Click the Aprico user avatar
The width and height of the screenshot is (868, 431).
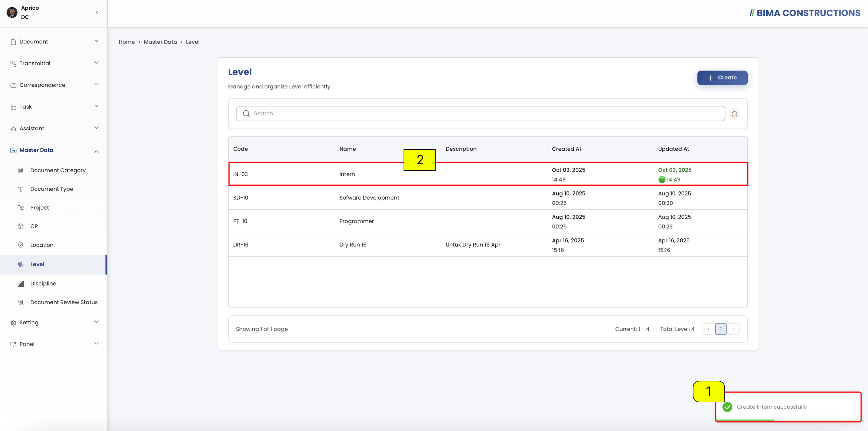12,13
